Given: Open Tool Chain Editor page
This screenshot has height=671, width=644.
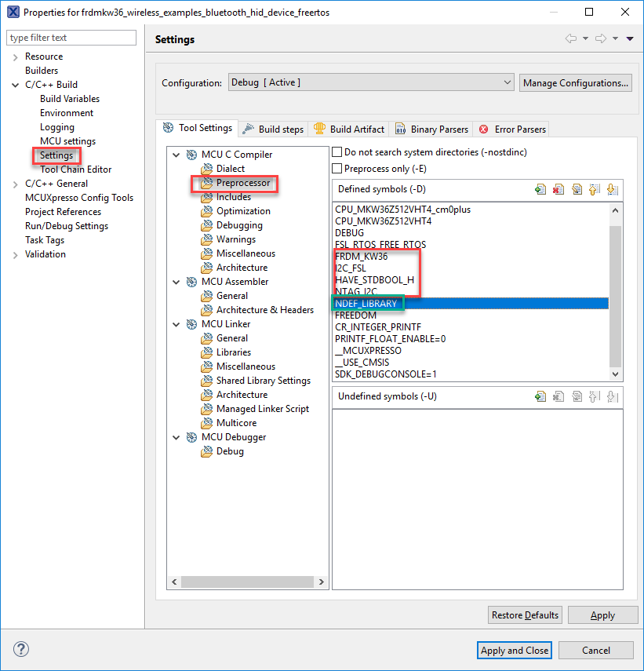Looking at the screenshot, I should point(75,170).
